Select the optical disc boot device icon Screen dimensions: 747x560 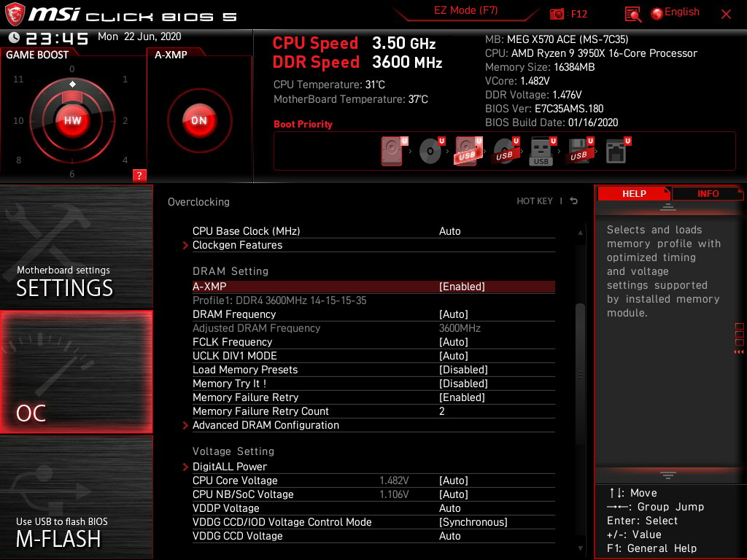[x=431, y=151]
